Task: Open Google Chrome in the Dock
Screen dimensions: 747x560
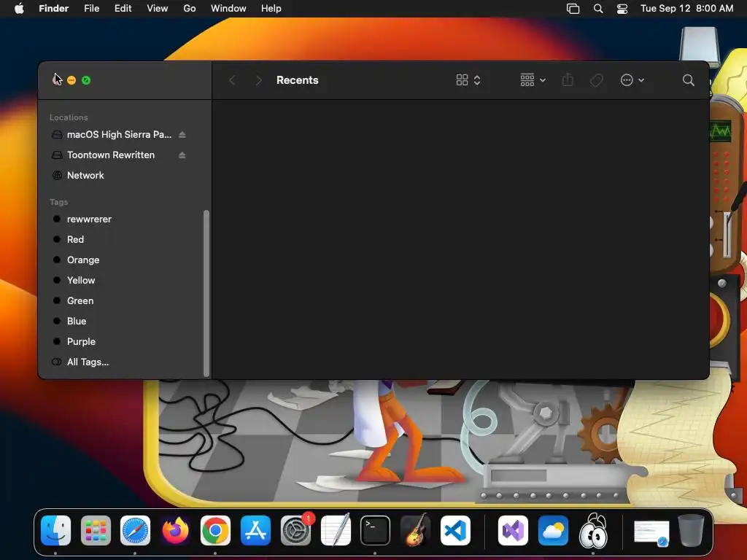Action: [x=215, y=531]
